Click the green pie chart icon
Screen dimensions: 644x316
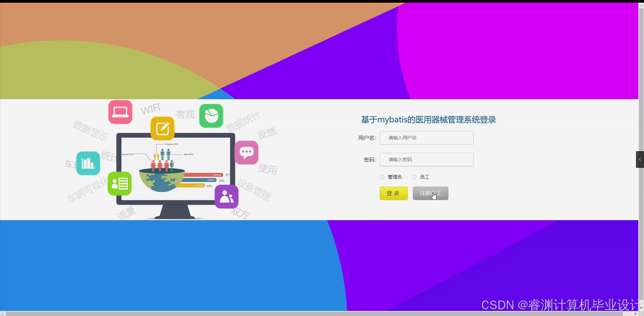tap(211, 116)
